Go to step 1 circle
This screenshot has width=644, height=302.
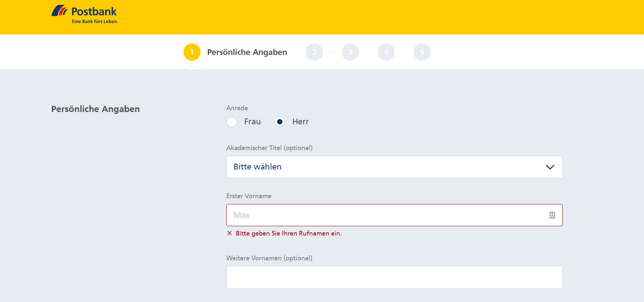tap(192, 52)
